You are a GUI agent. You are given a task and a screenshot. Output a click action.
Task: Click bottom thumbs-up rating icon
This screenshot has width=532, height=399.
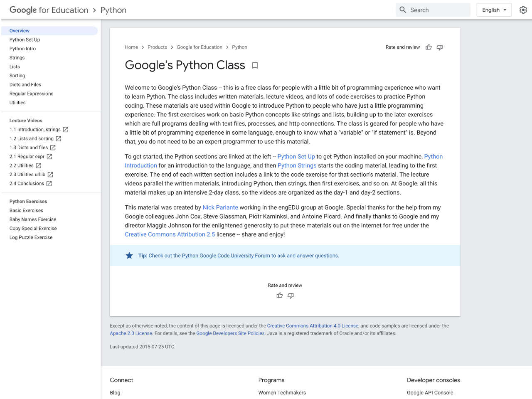pos(280,296)
